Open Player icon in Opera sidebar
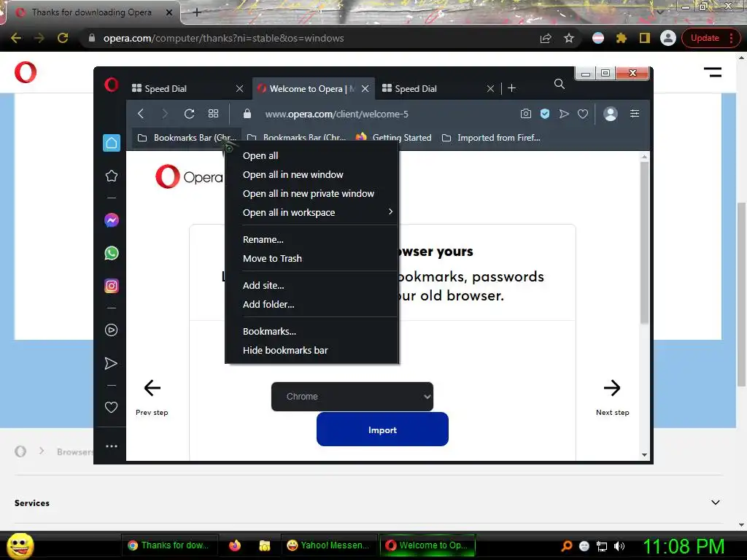747x560 pixels. point(112,330)
